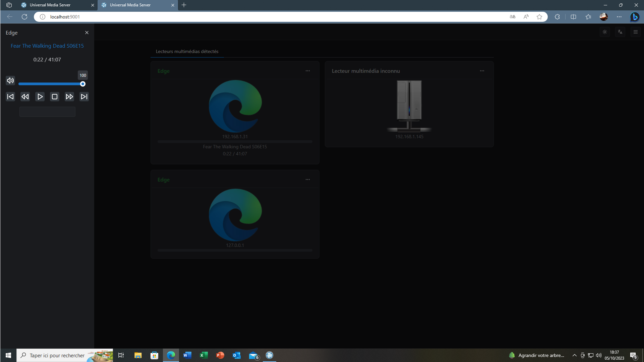Open the UMS navigation hamburger menu
The height and width of the screenshot is (362, 644).
coord(635,32)
